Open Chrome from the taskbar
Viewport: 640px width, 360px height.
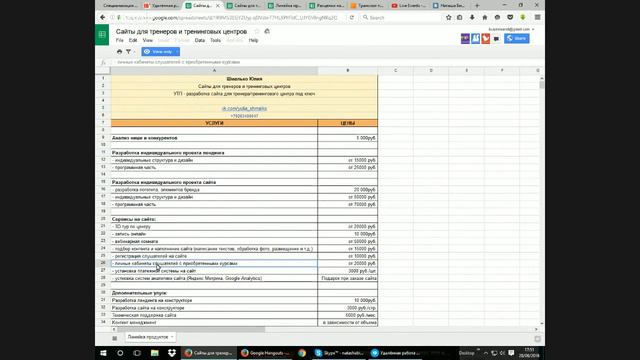(x=302, y=353)
